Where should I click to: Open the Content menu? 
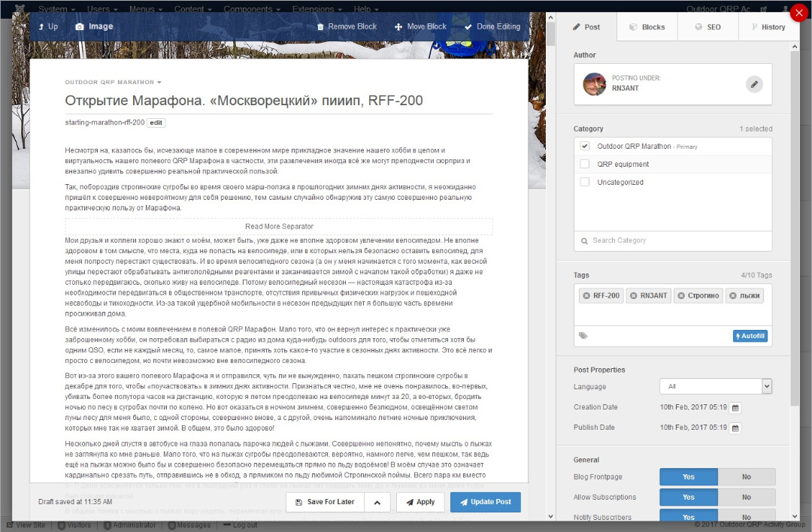[x=192, y=9]
